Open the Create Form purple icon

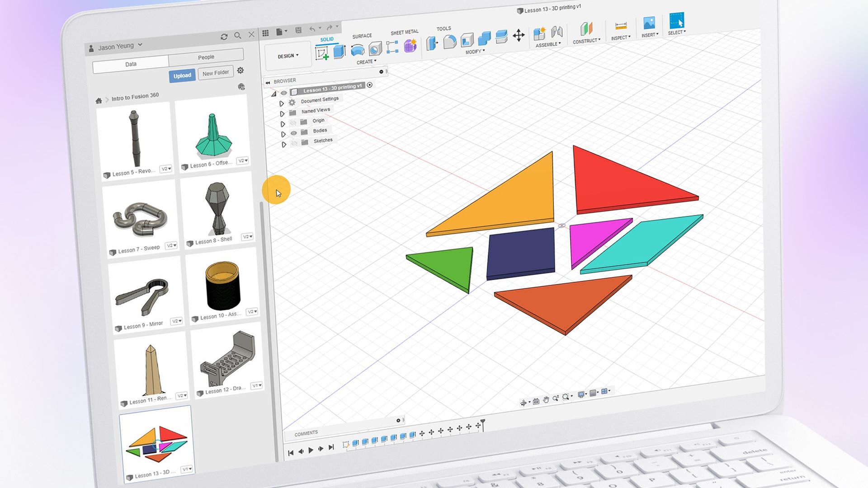point(410,45)
